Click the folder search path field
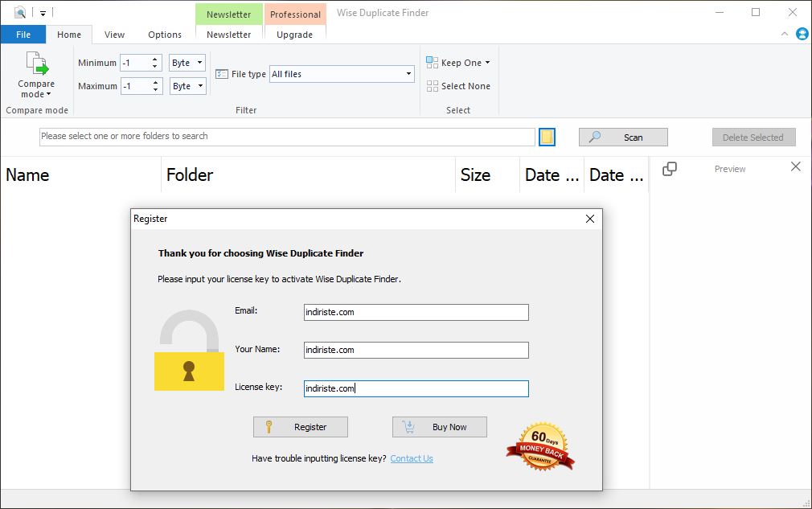Screen dimensions: 812x509 pyautogui.click(x=287, y=137)
